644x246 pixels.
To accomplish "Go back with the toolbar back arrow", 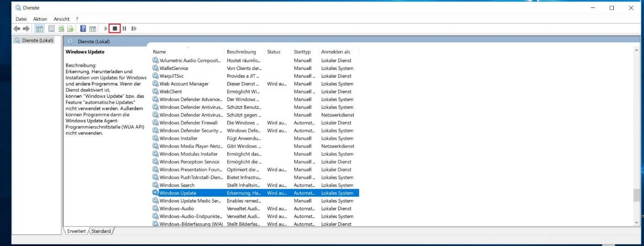I will [17, 29].
